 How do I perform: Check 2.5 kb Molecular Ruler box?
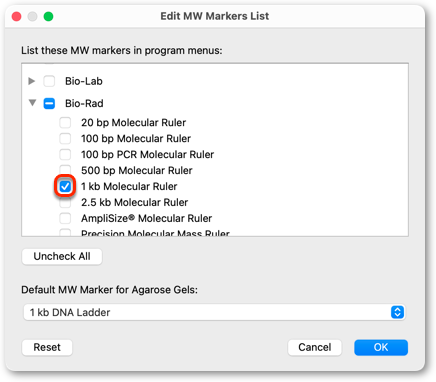click(65, 202)
